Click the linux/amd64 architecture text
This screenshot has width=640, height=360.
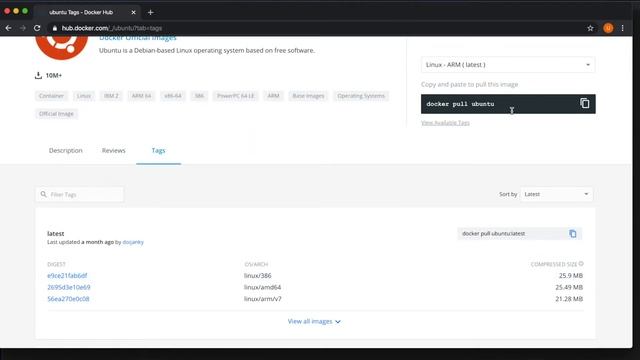tap(262, 287)
